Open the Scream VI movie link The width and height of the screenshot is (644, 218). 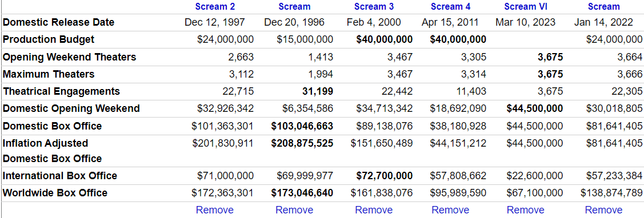click(x=525, y=7)
